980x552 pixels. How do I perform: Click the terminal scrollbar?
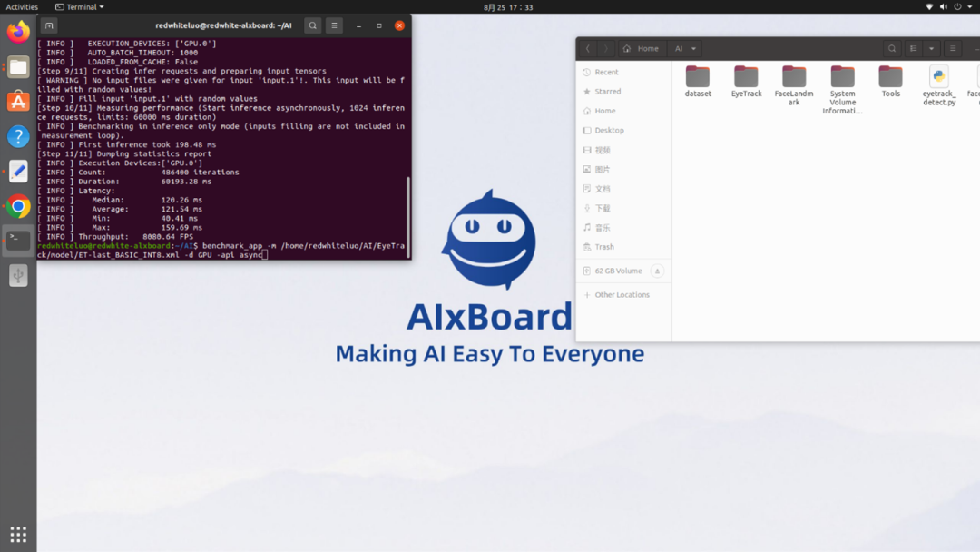coord(408,216)
